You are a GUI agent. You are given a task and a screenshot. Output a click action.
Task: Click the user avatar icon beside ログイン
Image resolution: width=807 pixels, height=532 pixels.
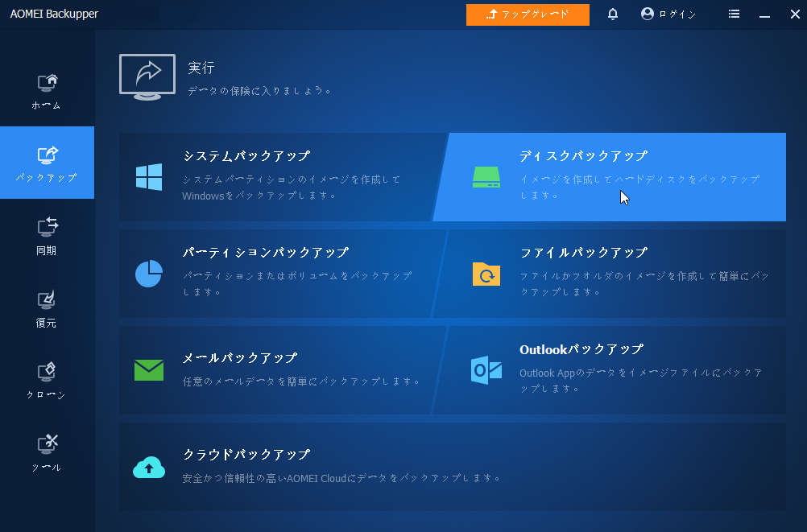pos(648,14)
